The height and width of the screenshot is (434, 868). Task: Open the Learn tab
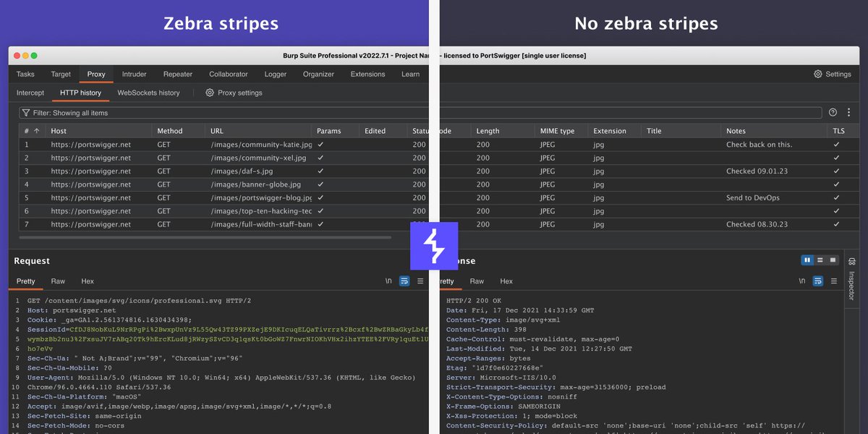pyautogui.click(x=410, y=74)
